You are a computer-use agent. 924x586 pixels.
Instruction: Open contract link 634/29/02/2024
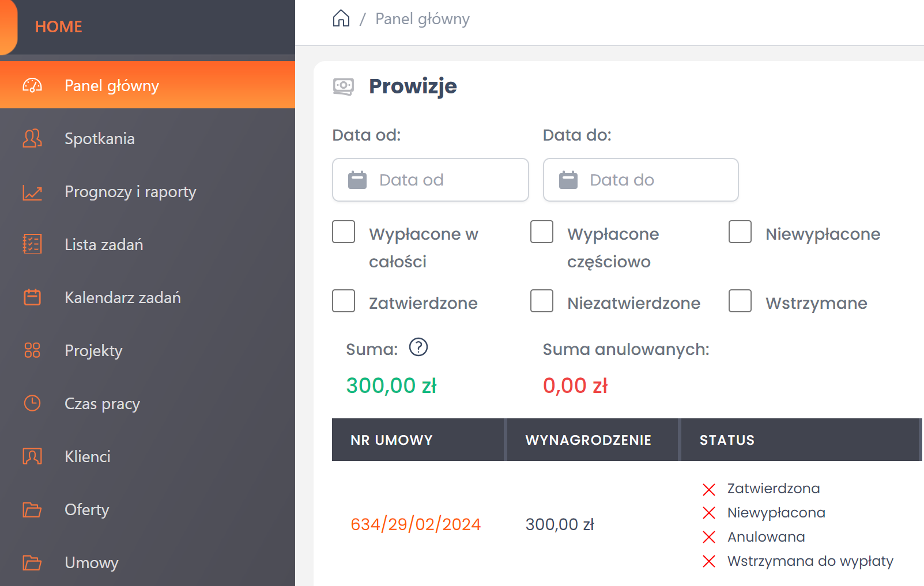416,524
